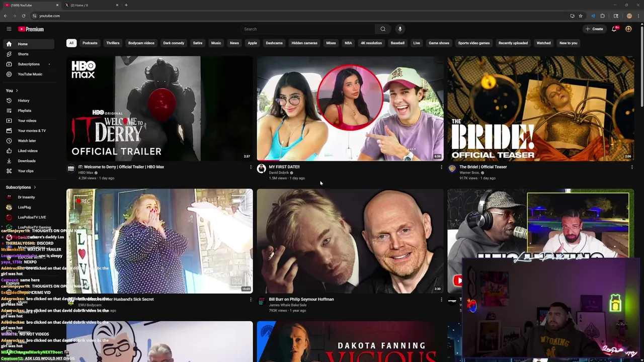
Task: Select the NBA filter chip
Action: [x=348, y=43]
